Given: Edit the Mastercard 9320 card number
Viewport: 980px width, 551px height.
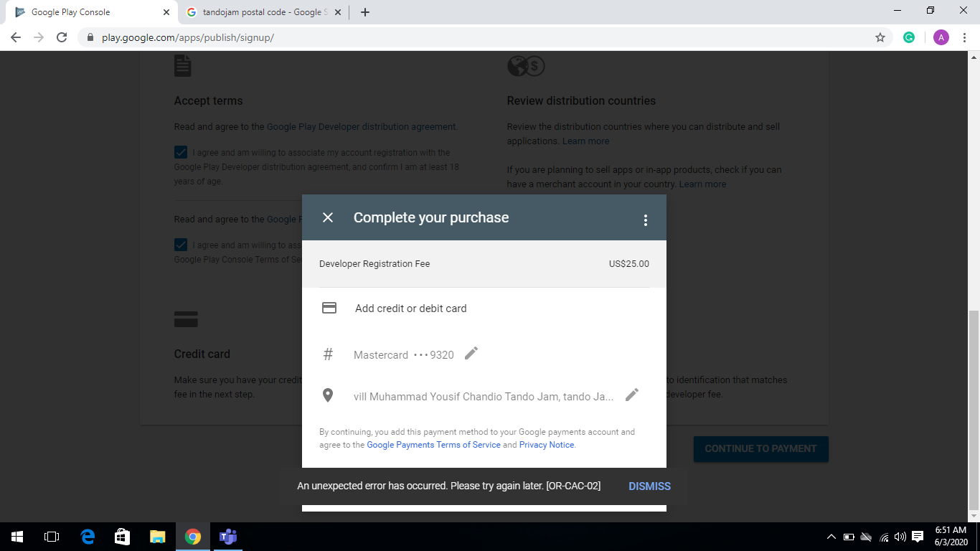Looking at the screenshot, I should click(x=471, y=353).
